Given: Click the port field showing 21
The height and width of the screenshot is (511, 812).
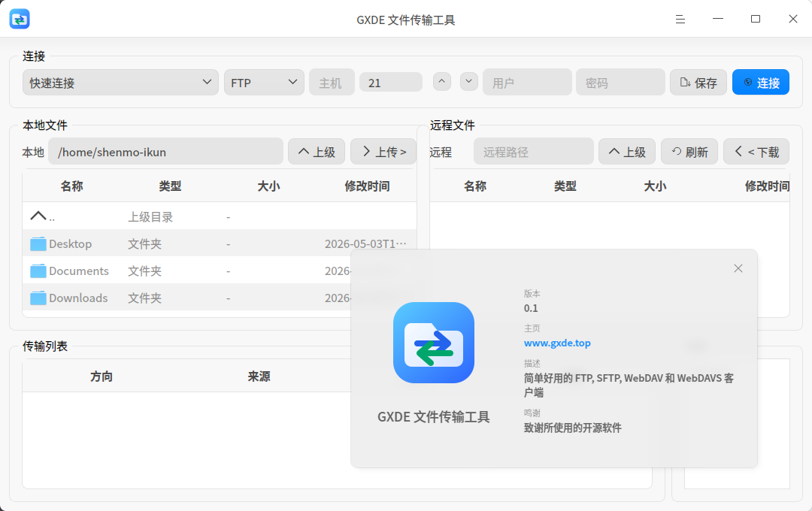Looking at the screenshot, I should click(x=391, y=83).
